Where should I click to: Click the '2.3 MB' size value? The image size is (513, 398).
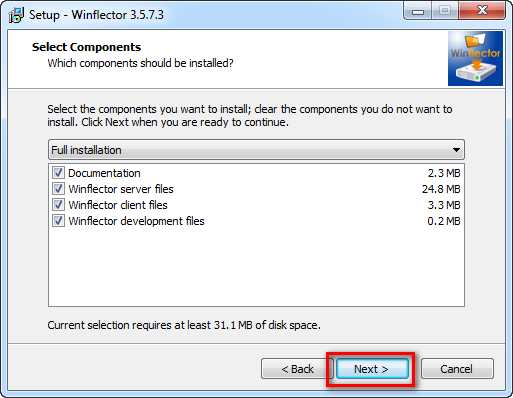(x=444, y=173)
